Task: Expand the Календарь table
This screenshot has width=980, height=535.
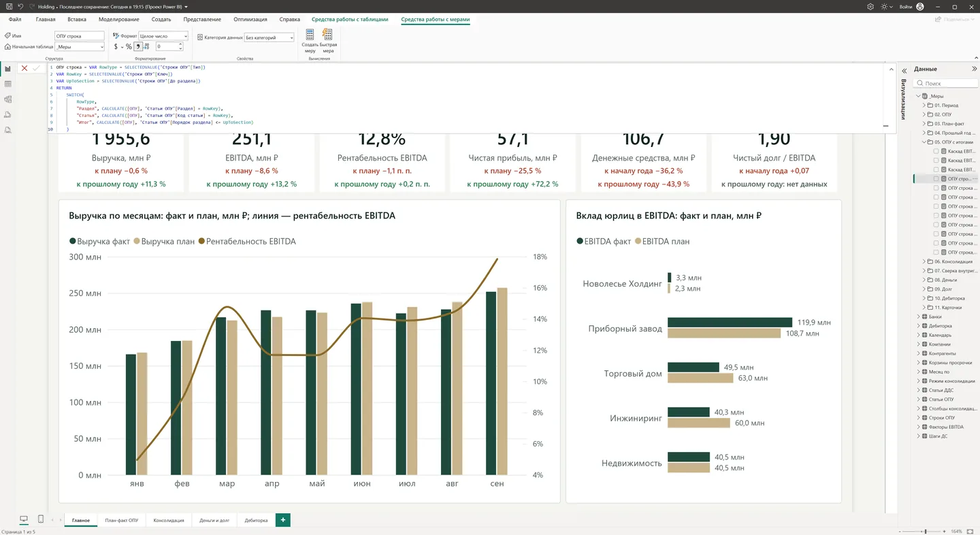Action: point(919,335)
